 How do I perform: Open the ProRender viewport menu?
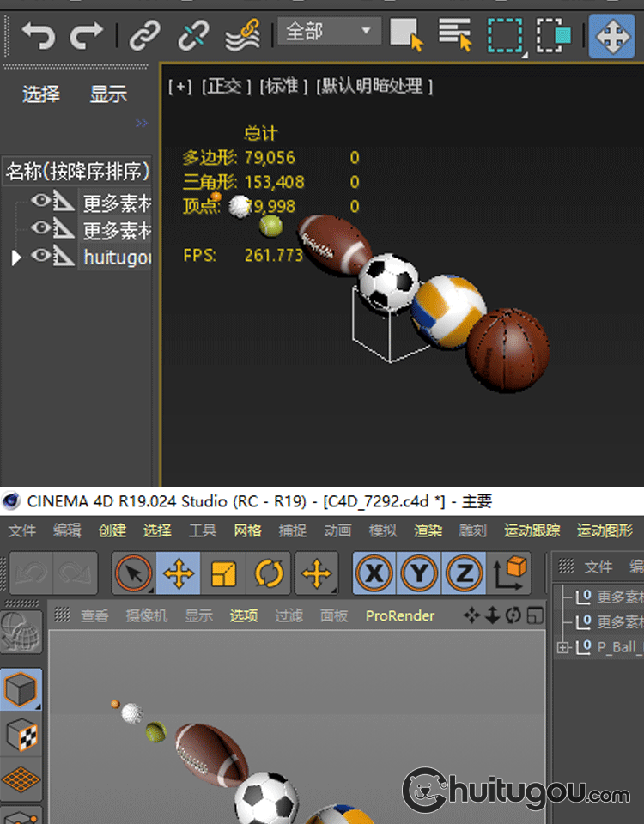point(399,615)
